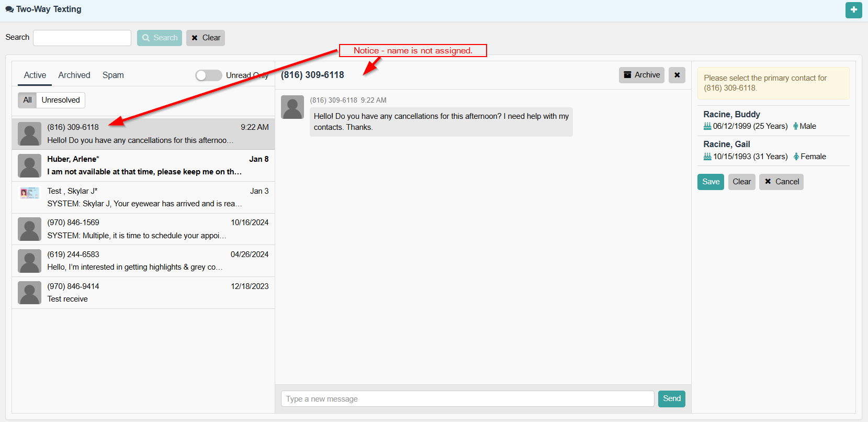Viewport: 868px width, 422px height.
Task: Click the sender avatar in message thread
Action: coord(292,107)
